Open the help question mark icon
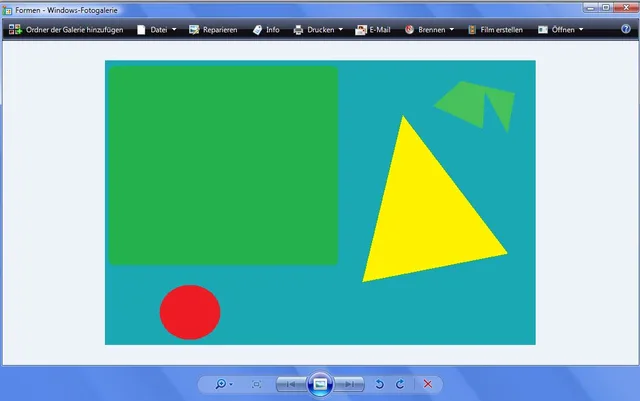Image resolution: width=640 pixels, height=401 pixels. [626, 30]
